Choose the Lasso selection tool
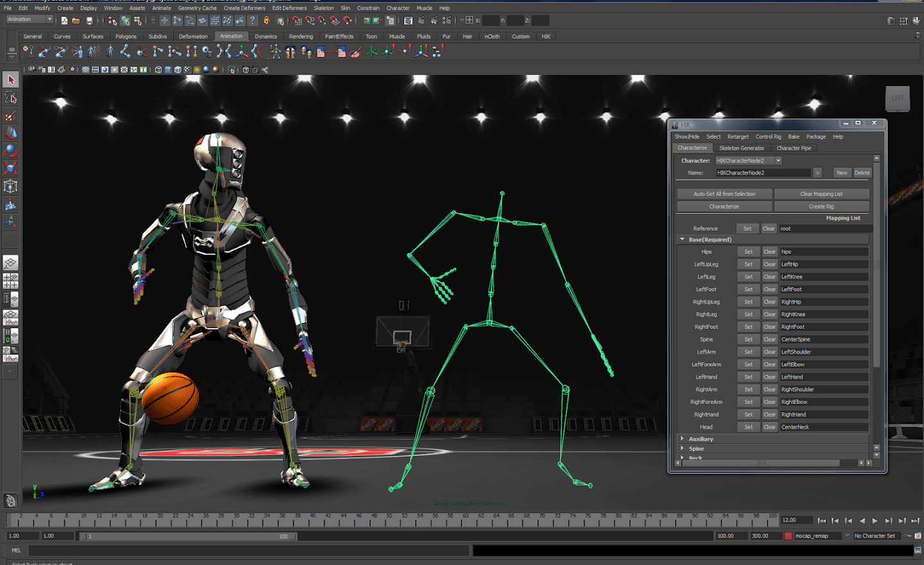The width and height of the screenshot is (924, 565). coord(10,98)
